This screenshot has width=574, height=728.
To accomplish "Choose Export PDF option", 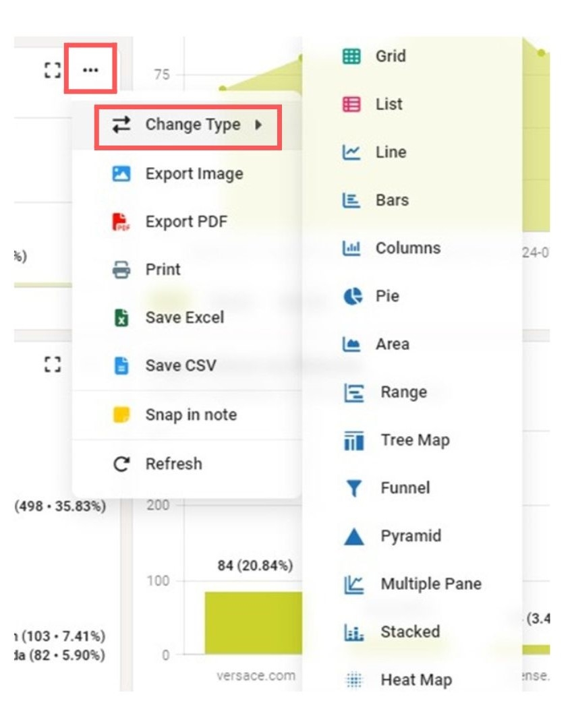I will [186, 221].
